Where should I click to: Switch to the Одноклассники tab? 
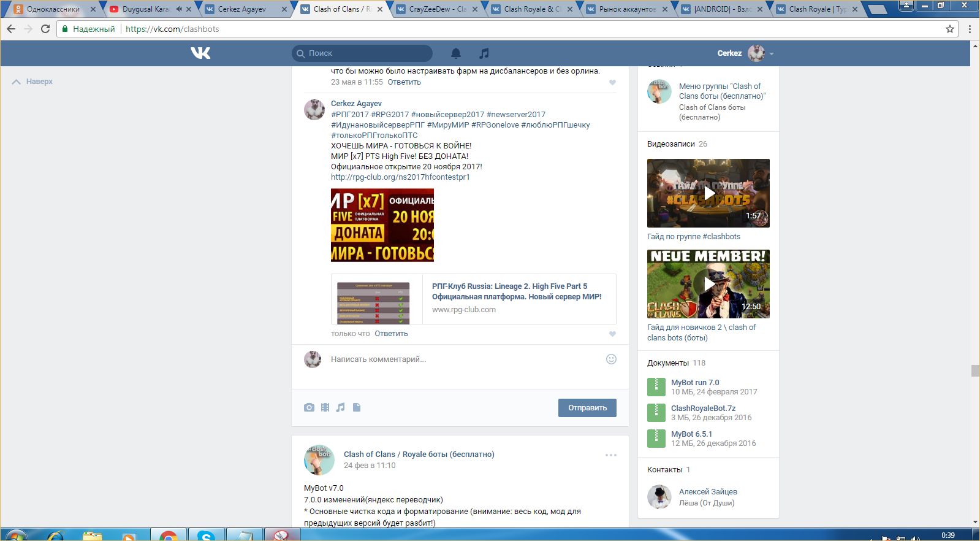pos(53,9)
